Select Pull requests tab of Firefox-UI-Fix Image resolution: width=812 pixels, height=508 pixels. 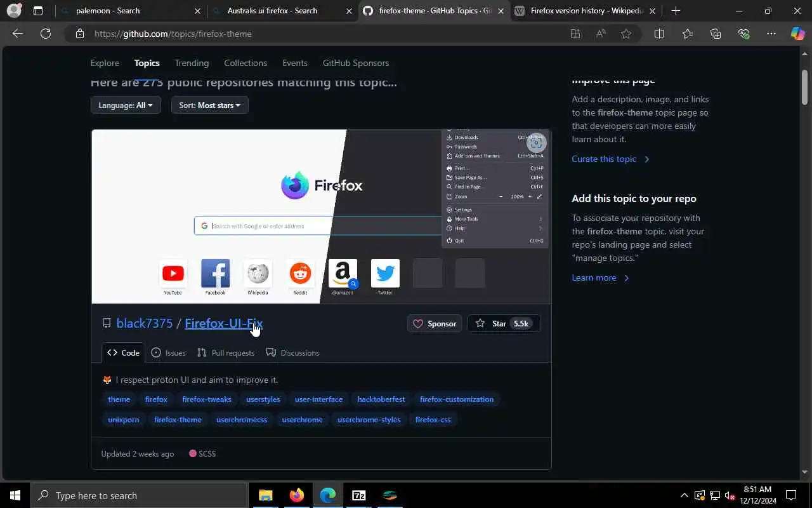click(226, 352)
